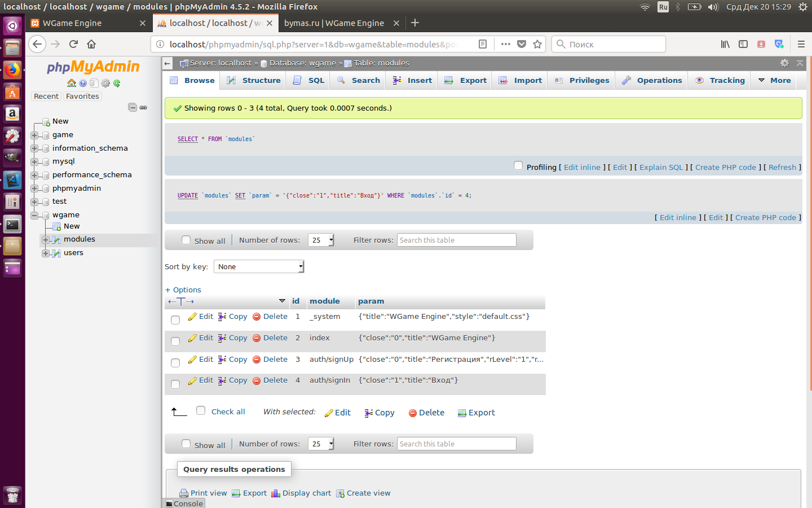Open the More dropdown in top menu
This screenshot has height=508, width=812.
click(x=775, y=80)
